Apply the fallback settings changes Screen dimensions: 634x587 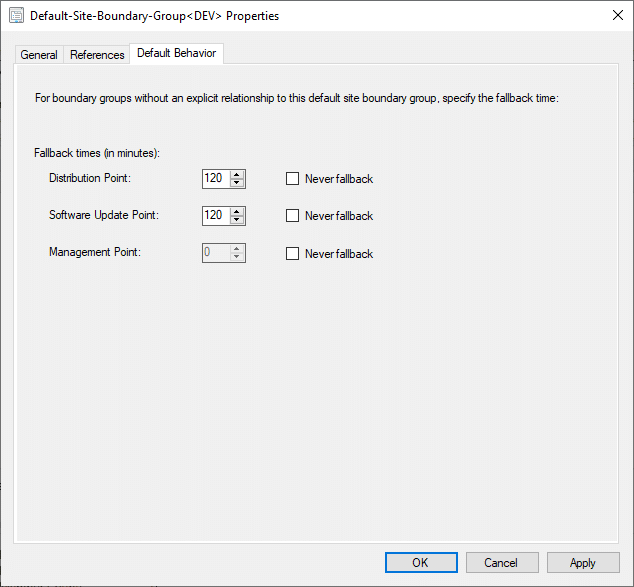pyautogui.click(x=583, y=563)
